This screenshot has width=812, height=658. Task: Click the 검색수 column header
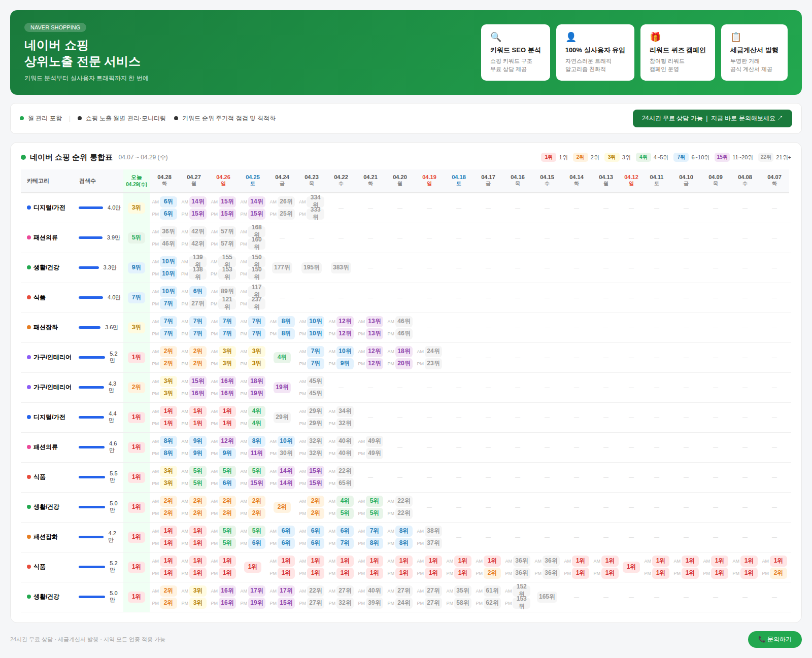(x=87, y=181)
